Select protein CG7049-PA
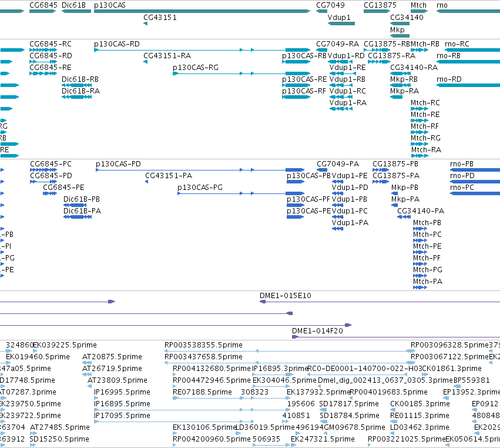Image resolution: width=500 pixels, height=448 pixels. (338, 163)
